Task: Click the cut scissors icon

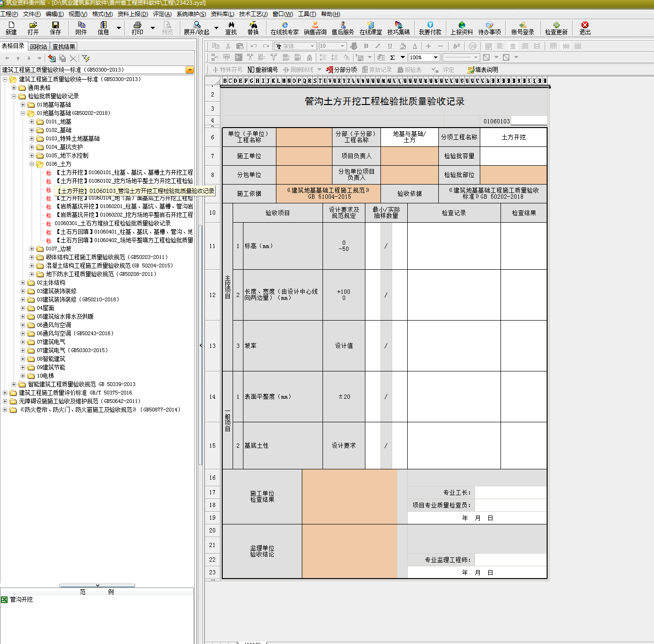Action: 228,46
